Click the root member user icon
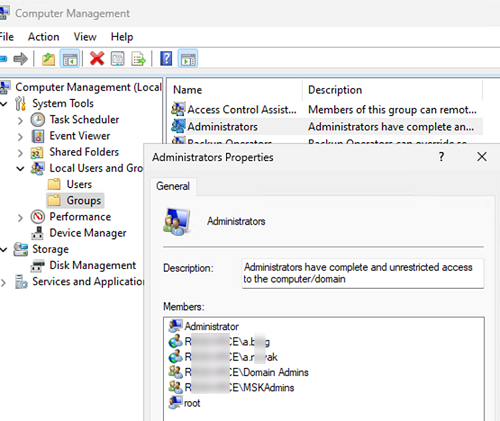Screen dimensions: 500x421 pos(175,402)
